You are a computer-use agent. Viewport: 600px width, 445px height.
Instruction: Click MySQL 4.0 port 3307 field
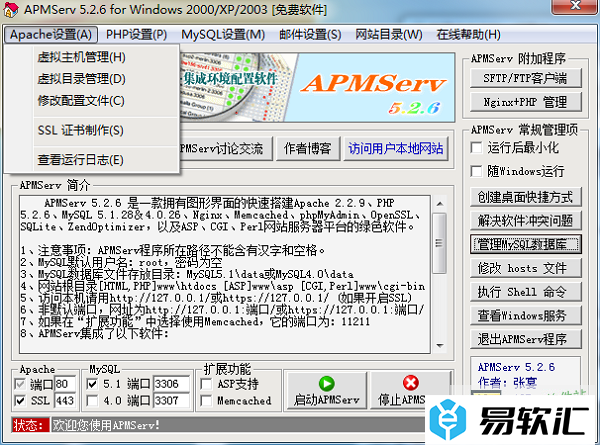click(x=171, y=401)
